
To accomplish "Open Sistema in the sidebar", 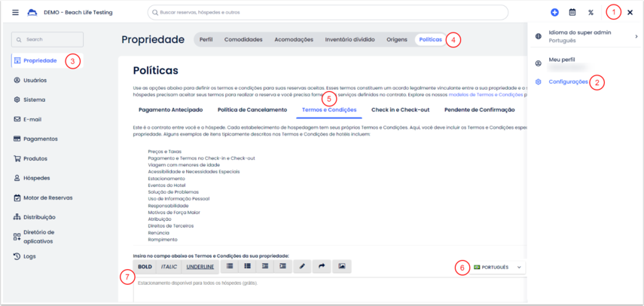I will coord(35,99).
